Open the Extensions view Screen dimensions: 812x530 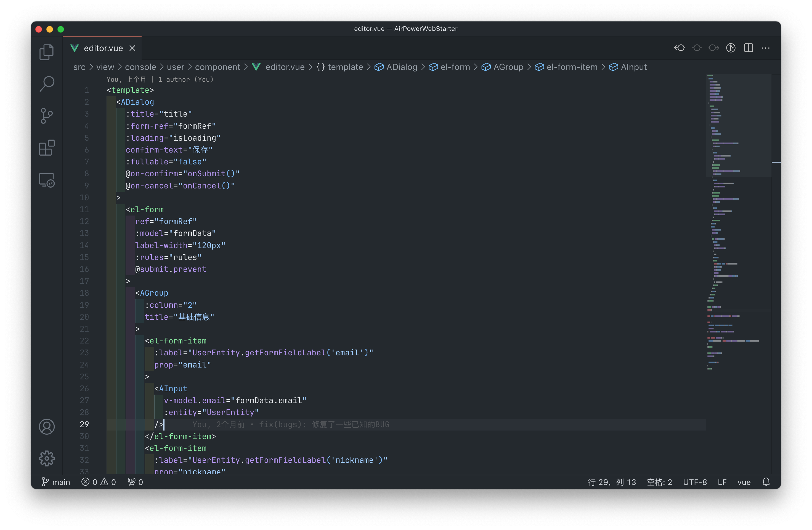(x=47, y=148)
